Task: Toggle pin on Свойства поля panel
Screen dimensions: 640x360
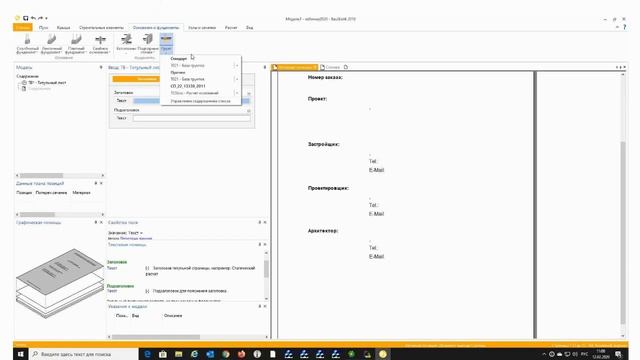Action: [x=260, y=222]
